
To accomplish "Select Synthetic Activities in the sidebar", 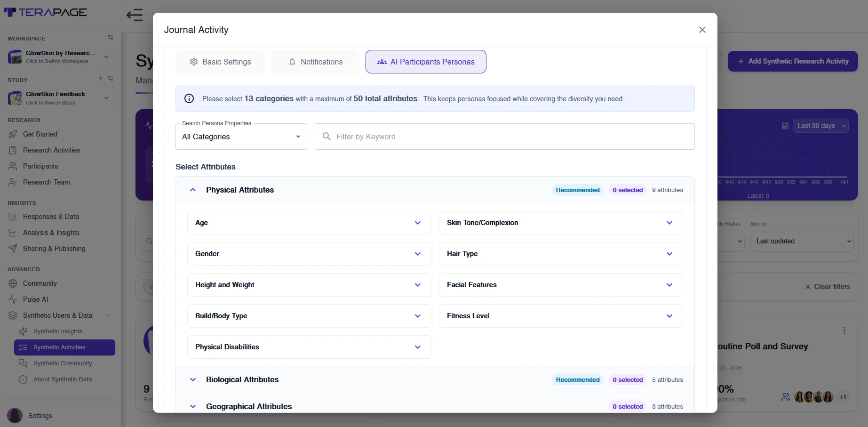I will 64,347.
